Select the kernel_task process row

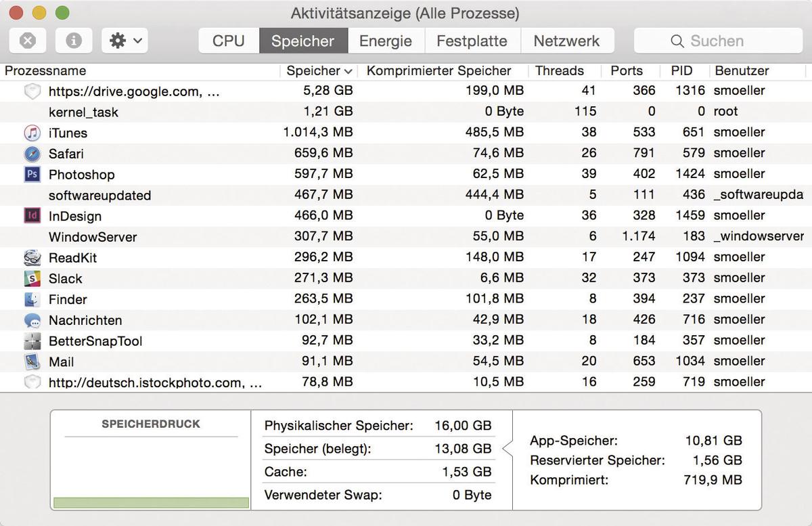tap(406, 112)
